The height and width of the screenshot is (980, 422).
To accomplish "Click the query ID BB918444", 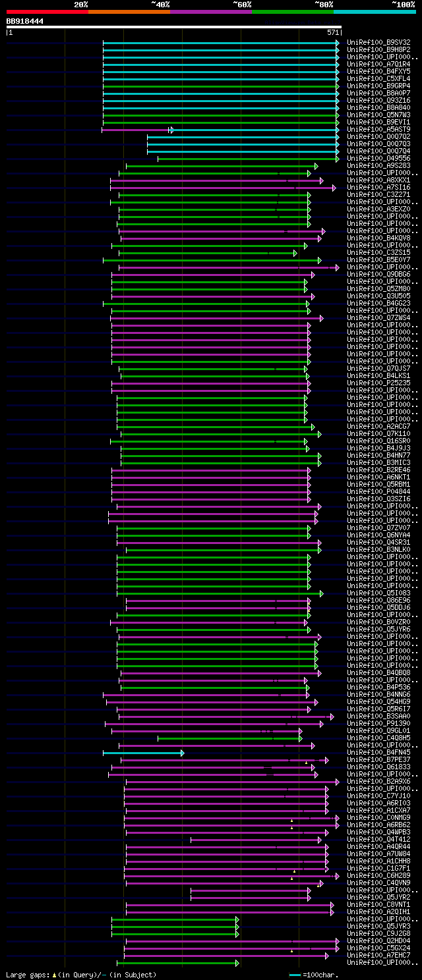I will click(25, 21).
